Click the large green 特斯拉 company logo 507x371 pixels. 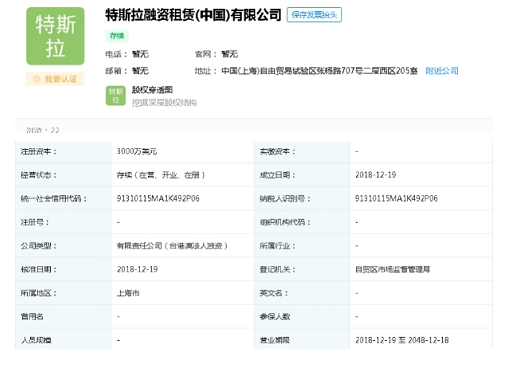click(x=55, y=36)
